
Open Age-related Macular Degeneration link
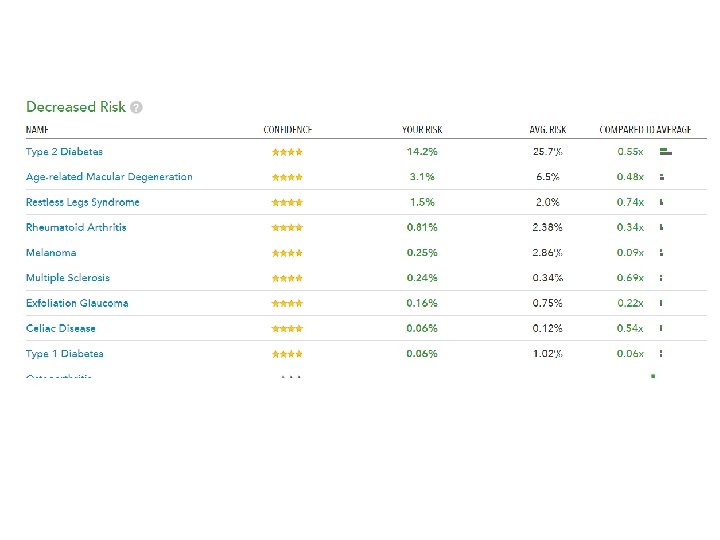click(x=109, y=177)
